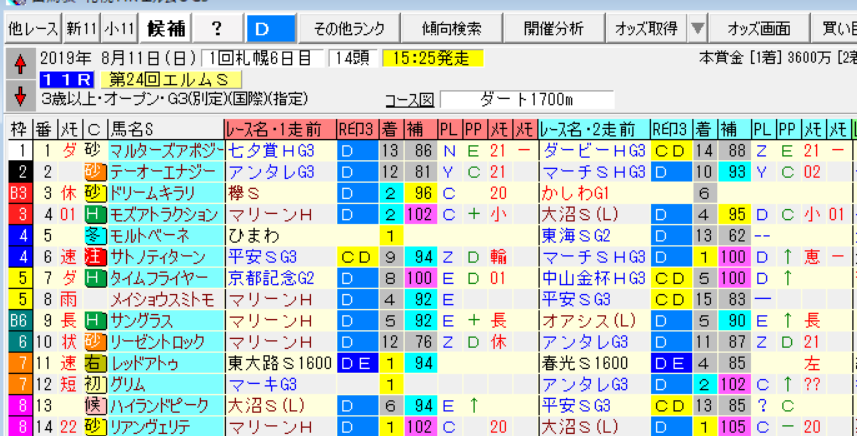Screen dimensions: 857x436
Task: Select horse name ドリームキラリ
Action: 166,194
